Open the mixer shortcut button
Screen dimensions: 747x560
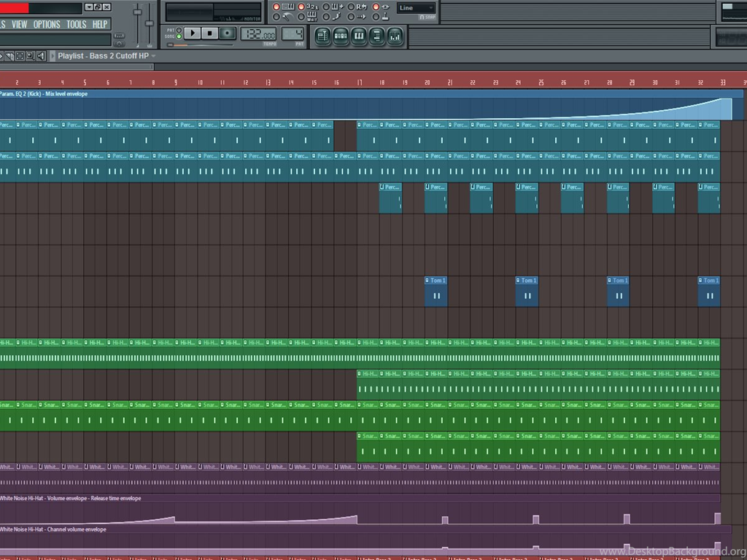click(x=395, y=36)
